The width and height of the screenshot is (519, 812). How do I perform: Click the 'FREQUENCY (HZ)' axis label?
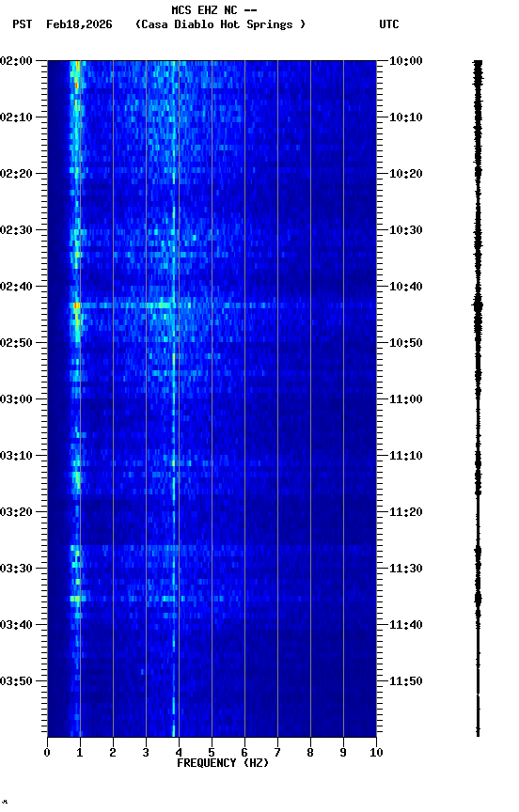(x=223, y=763)
